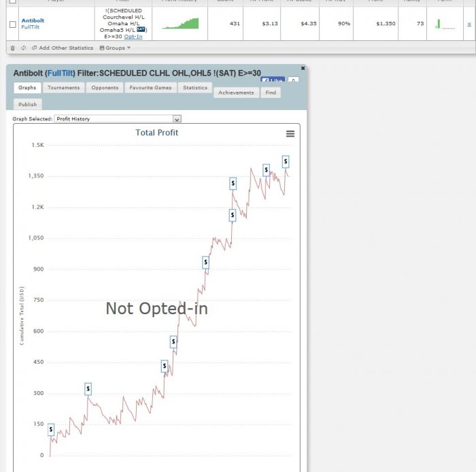Click the average profit value $3.13
476x472 pixels.
click(270, 24)
